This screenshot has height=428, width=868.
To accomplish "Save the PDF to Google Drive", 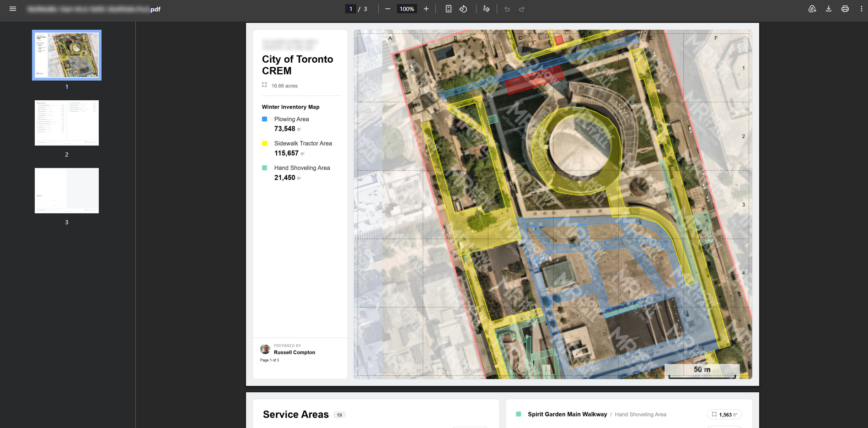I will (812, 9).
